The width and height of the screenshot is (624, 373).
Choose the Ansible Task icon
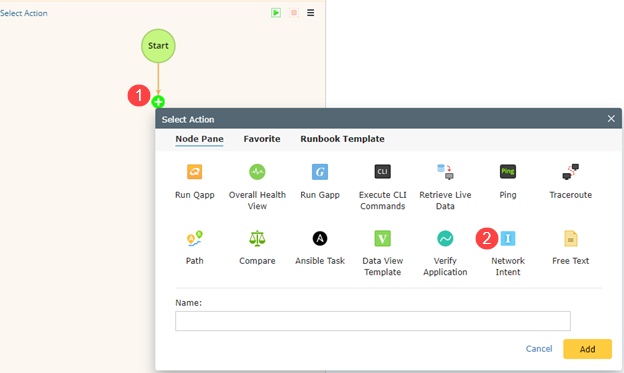tap(320, 238)
